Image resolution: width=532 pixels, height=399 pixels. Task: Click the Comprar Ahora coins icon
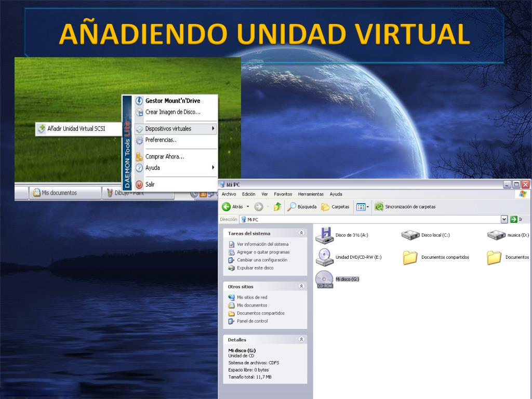(x=139, y=156)
